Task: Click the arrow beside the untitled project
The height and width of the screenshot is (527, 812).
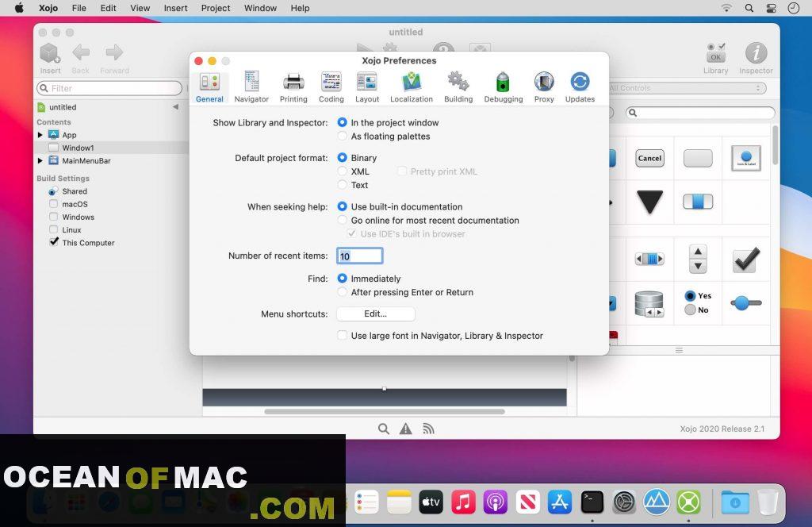Action: (x=175, y=106)
